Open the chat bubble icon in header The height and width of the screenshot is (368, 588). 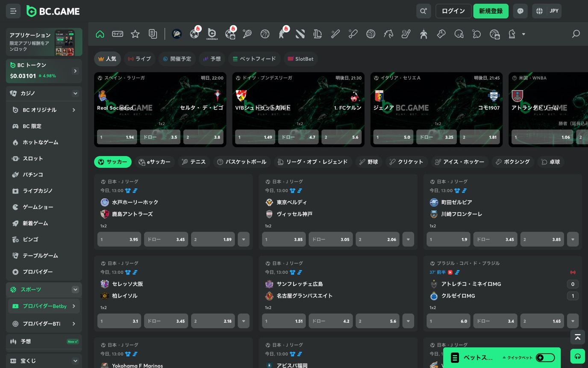coord(520,11)
